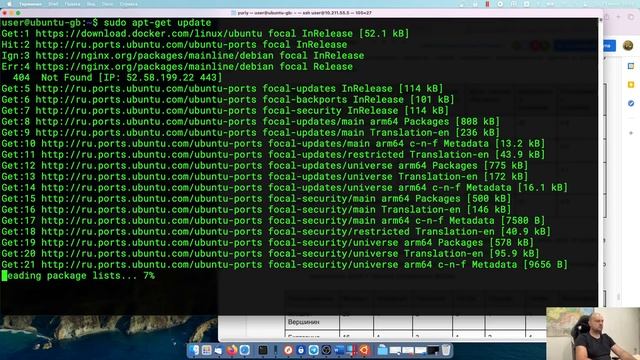
Task: Click the 'Get:18' restricted Translation-en 40.9 kB line
Action: tap(276, 232)
